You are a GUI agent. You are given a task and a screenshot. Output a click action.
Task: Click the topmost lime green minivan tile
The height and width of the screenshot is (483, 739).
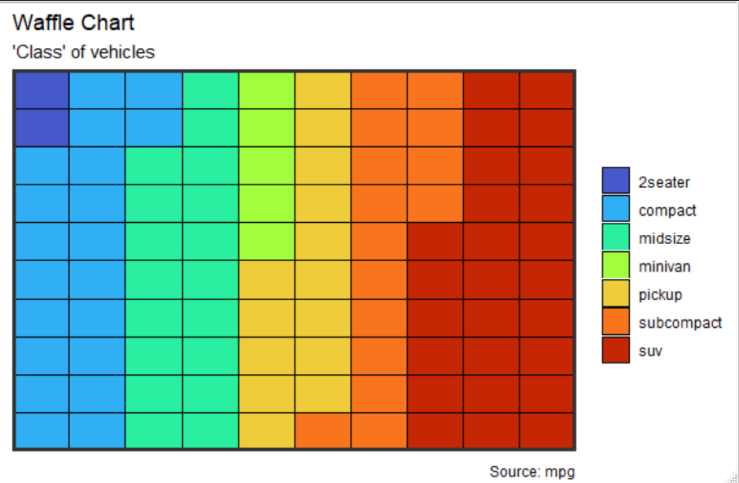pos(267,90)
